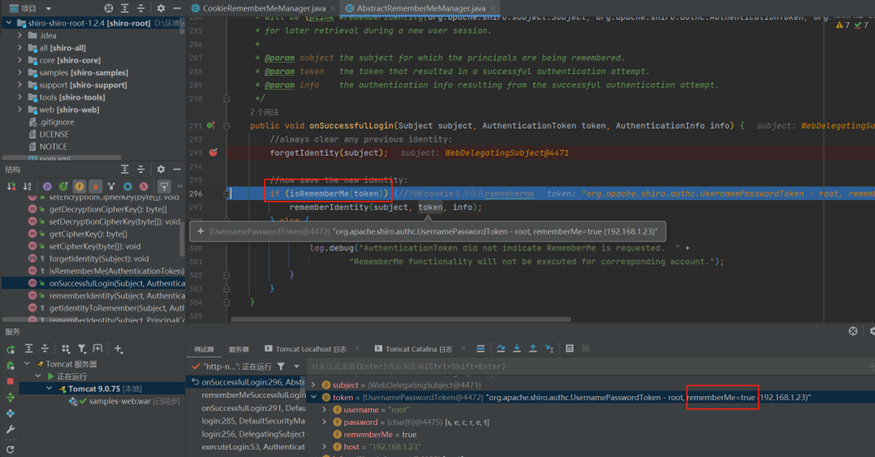This screenshot has height=457, width=875.
Task: Expand all in Structure panel header
Action: (x=125, y=169)
